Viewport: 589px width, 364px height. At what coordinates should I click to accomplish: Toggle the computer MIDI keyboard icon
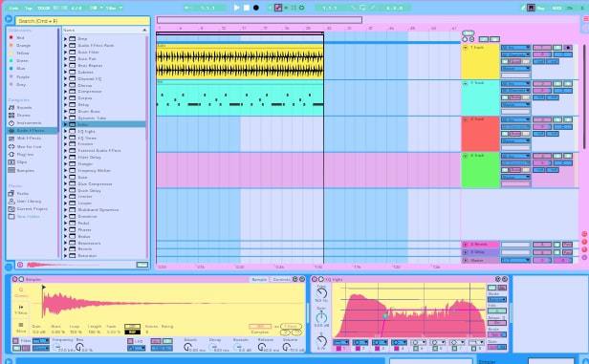(x=531, y=8)
